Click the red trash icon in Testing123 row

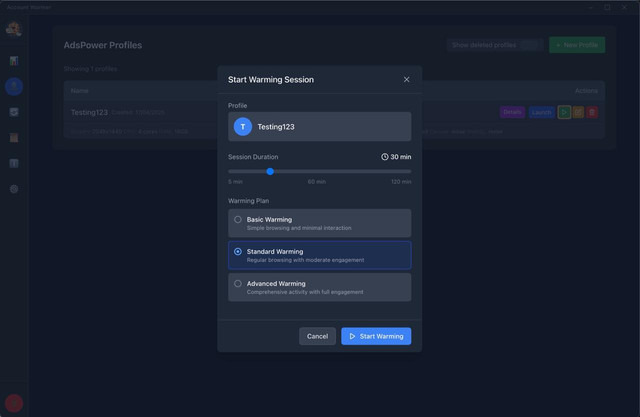[592, 112]
